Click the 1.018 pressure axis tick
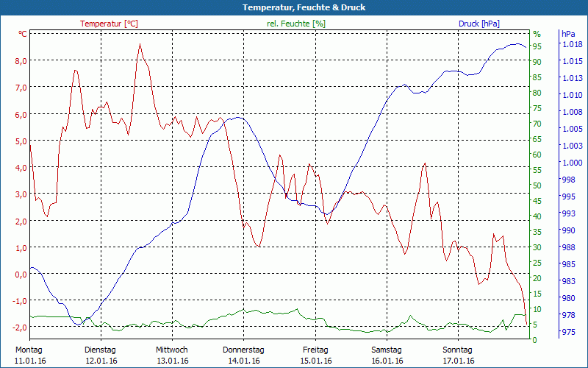Image resolution: width=588 pixels, height=368 pixels. pos(572,44)
